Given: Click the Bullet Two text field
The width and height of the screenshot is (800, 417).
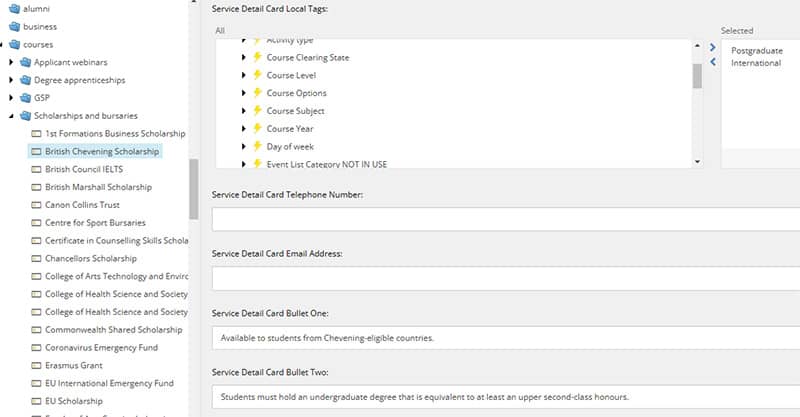Looking at the screenshot, I should tap(506, 397).
